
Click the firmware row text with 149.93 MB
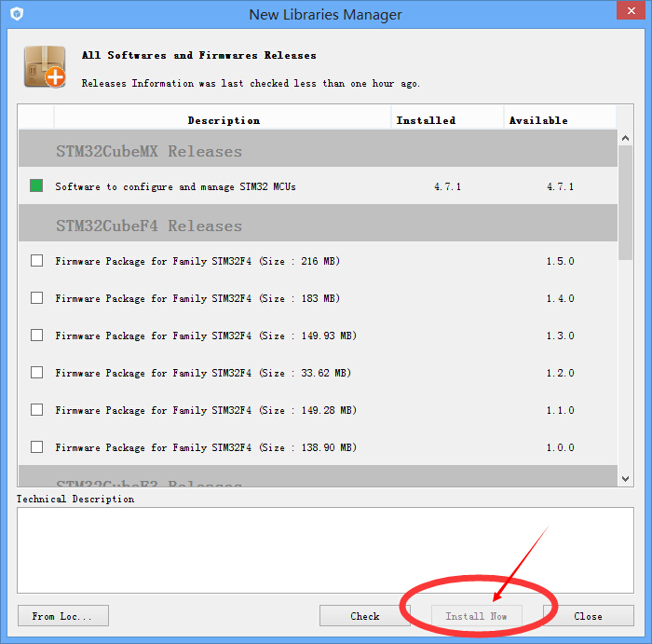206,336
